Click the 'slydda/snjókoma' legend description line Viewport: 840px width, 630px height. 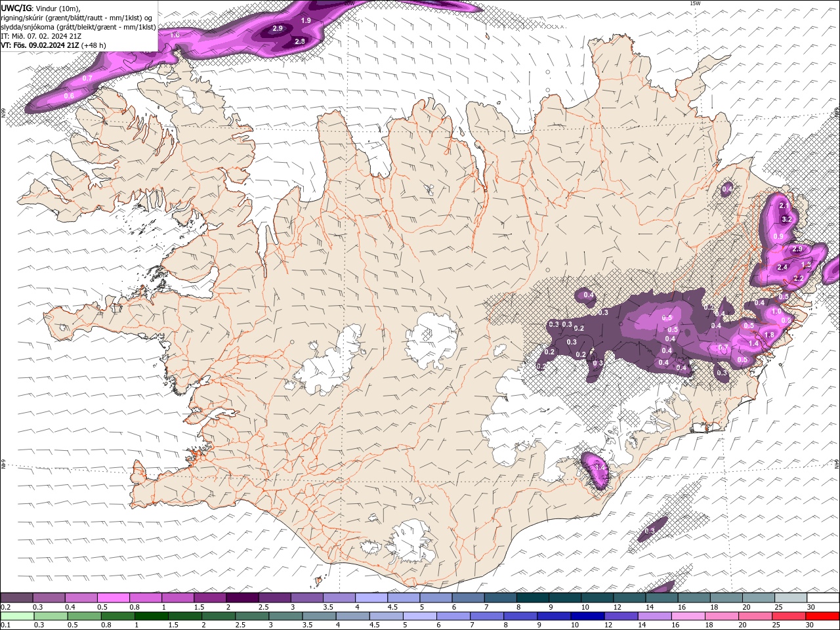[x=78, y=27]
